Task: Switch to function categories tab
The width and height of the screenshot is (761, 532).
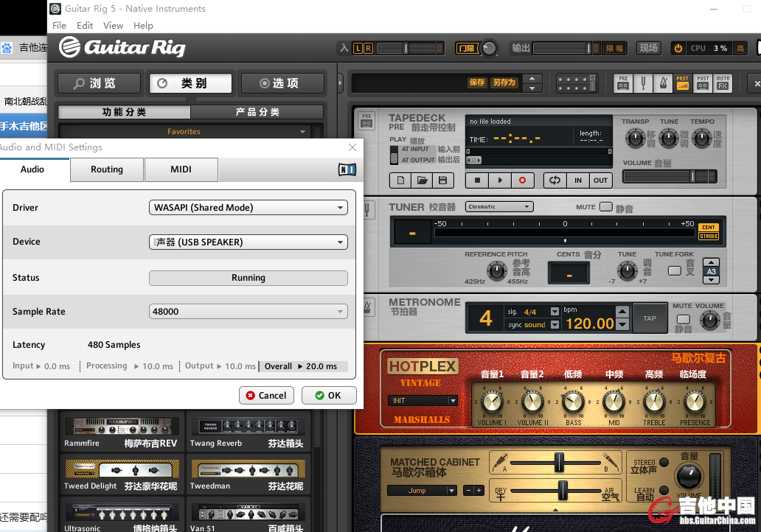Action: tap(124, 112)
